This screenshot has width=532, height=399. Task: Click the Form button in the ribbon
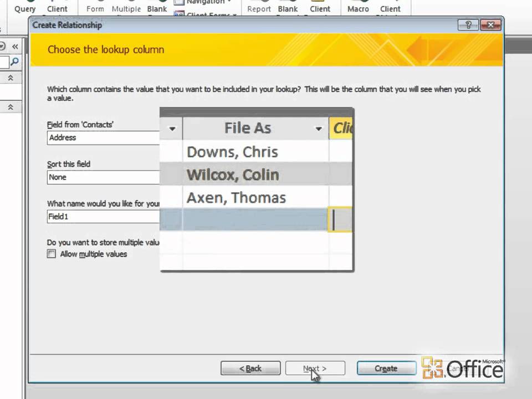coord(95,9)
